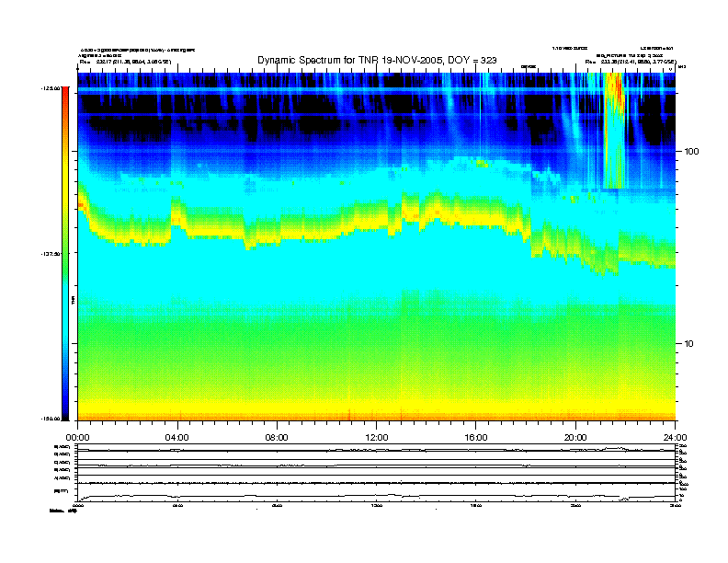Click the 08:00 time axis label
This screenshot has height=563, width=728.
277,438
